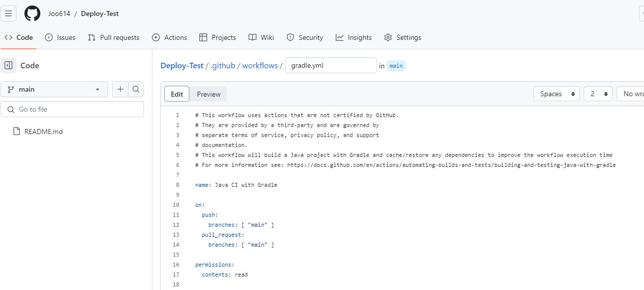
Task: Expand the main branch selector
Action: [54, 89]
